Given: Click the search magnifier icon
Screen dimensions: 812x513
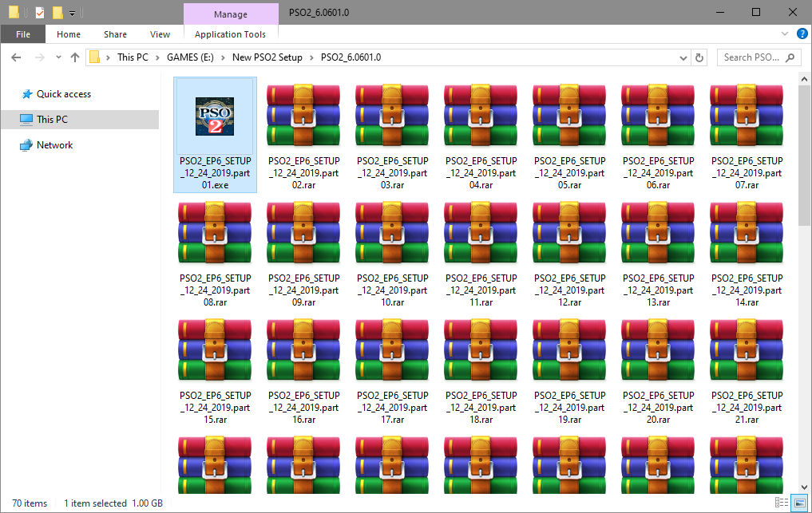Looking at the screenshot, I should point(790,57).
